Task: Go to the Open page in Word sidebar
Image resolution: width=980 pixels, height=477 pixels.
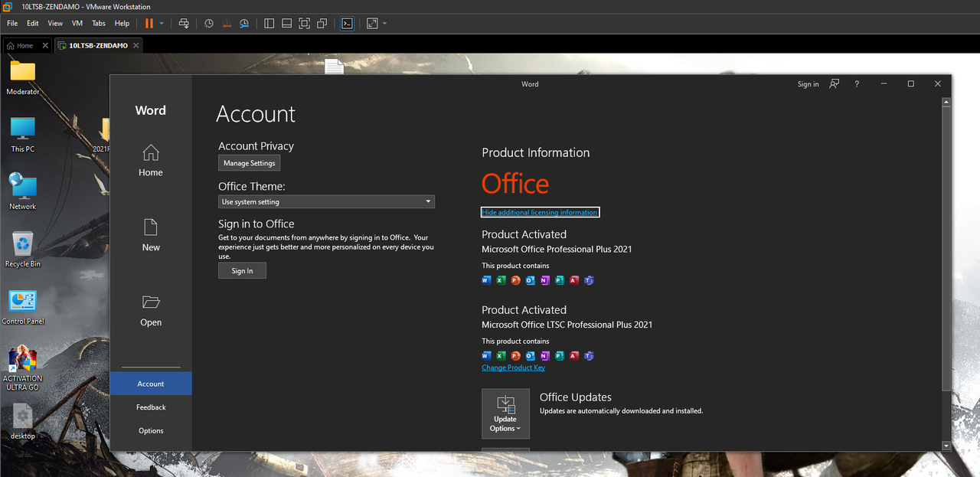Action: pyautogui.click(x=151, y=310)
